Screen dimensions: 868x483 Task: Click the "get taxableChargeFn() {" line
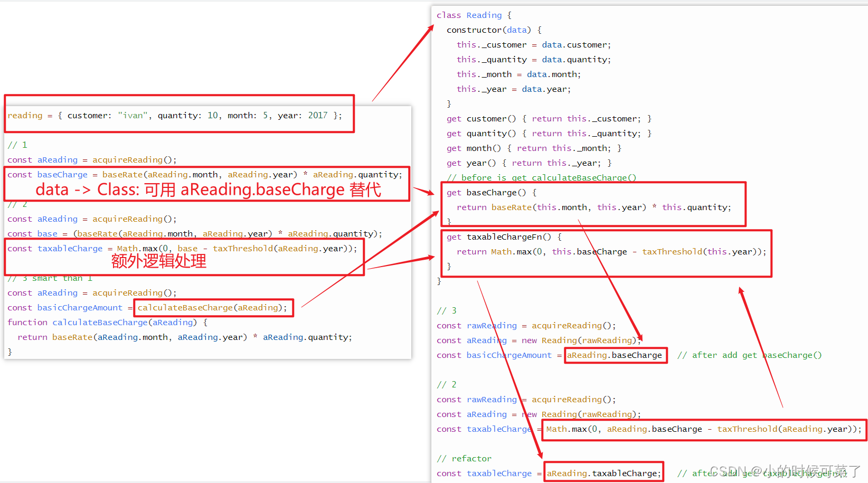[504, 236]
